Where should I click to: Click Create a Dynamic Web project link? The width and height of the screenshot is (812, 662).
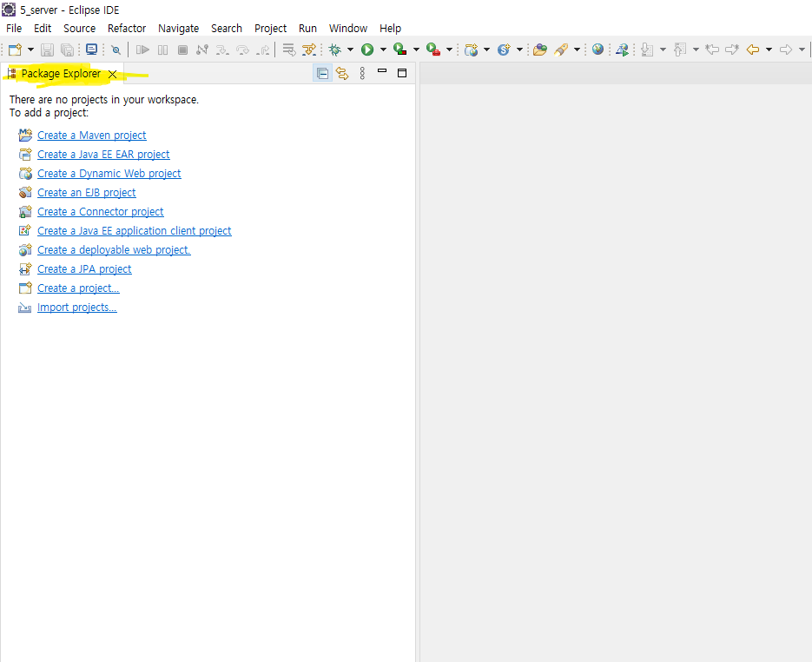[109, 174]
